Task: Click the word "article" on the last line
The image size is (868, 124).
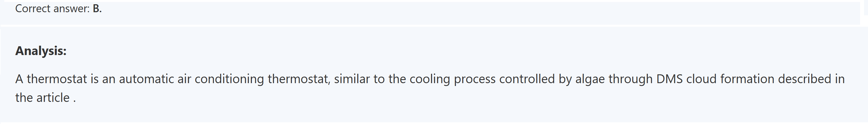Action: pyautogui.click(x=53, y=98)
